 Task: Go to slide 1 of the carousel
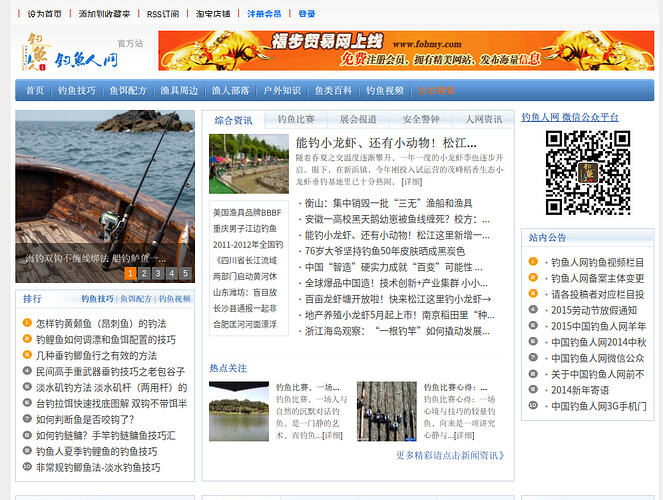130,273
